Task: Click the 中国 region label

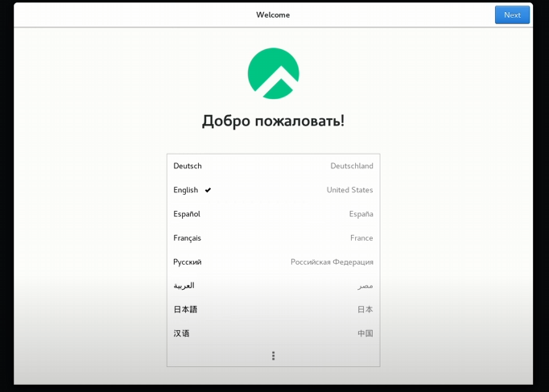Action: [365, 333]
